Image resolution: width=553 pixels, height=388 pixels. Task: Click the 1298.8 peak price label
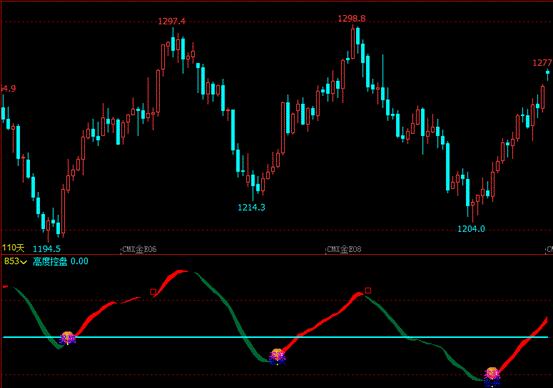coord(352,19)
